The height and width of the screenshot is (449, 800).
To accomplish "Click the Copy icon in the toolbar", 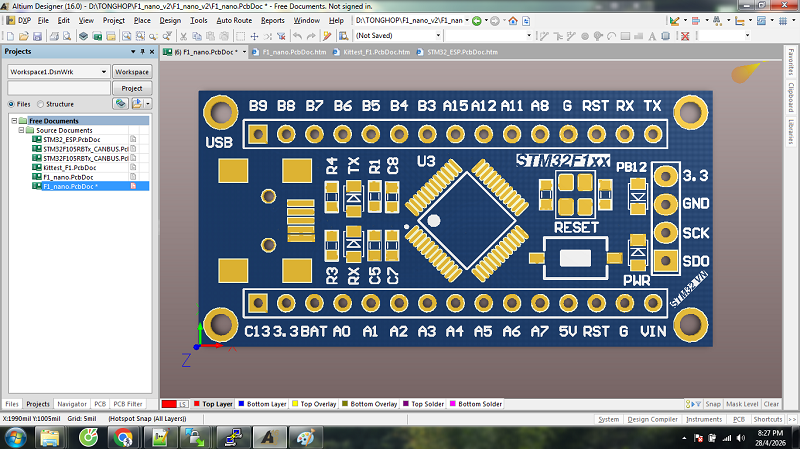I will click(x=196, y=36).
